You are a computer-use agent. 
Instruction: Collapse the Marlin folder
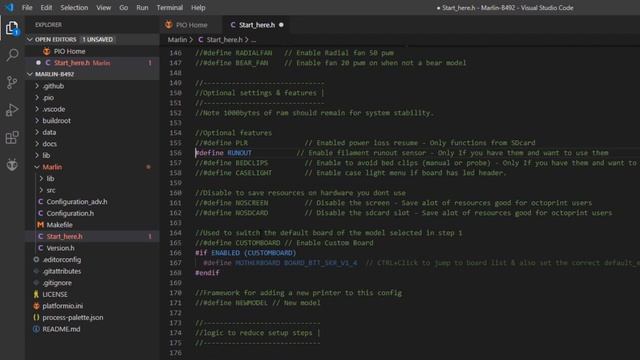37,167
